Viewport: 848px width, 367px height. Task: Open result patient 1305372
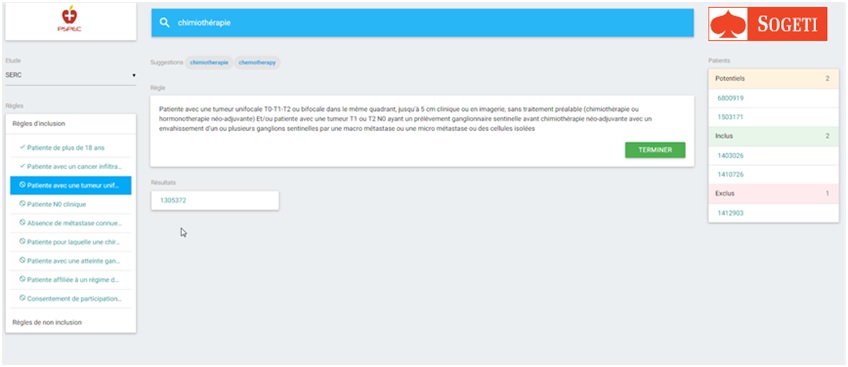point(215,200)
